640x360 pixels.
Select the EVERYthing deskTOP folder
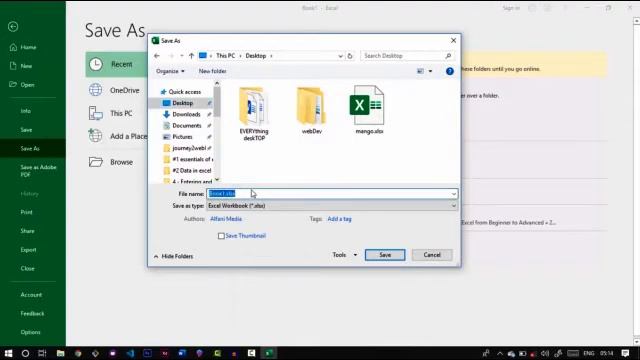[254, 113]
